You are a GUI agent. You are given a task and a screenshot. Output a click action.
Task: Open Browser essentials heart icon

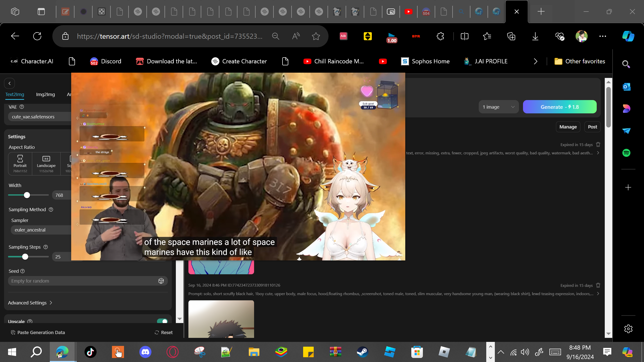tap(559, 36)
